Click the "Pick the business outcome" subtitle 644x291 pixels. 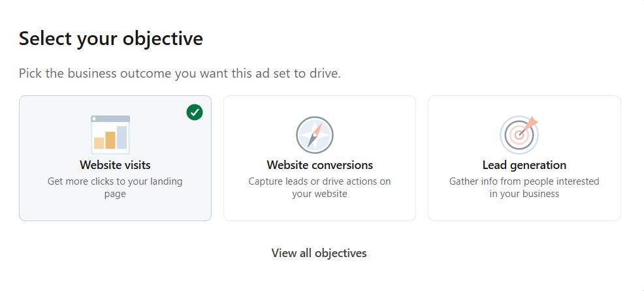click(x=180, y=73)
